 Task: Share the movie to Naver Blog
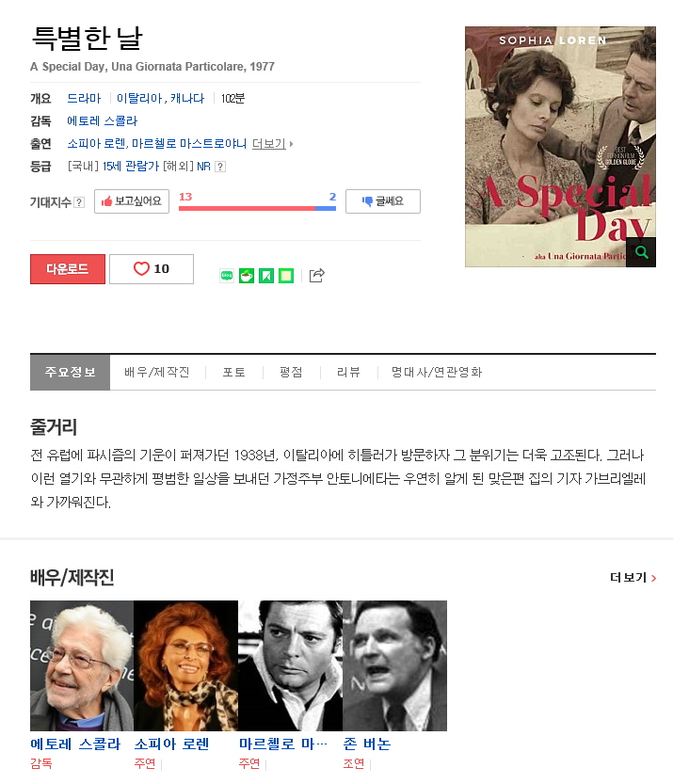tap(227, 276)
